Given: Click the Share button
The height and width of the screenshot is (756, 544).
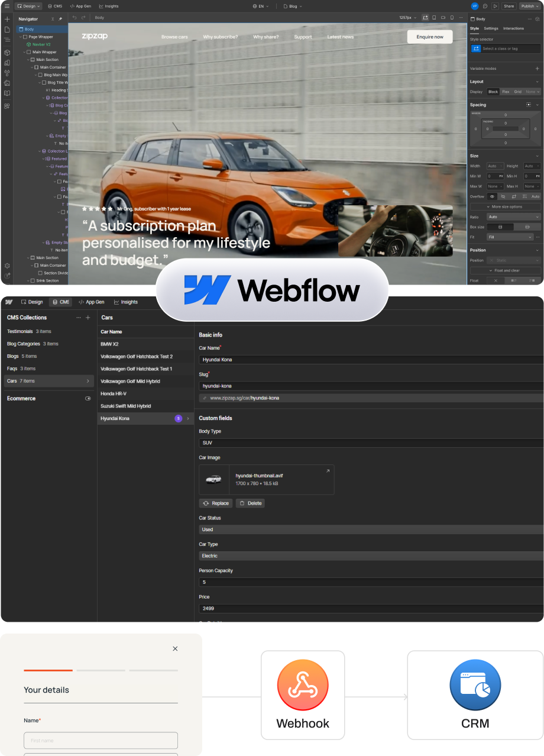Looking at the screenshot, I should (509, 6).
